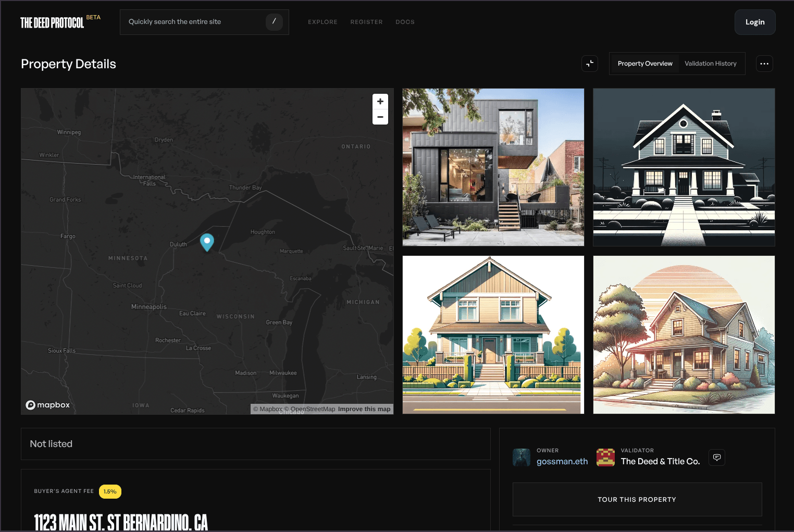Collapse the property view with the minimize icon
794x532 pixels.
click(x=590, y=64)
